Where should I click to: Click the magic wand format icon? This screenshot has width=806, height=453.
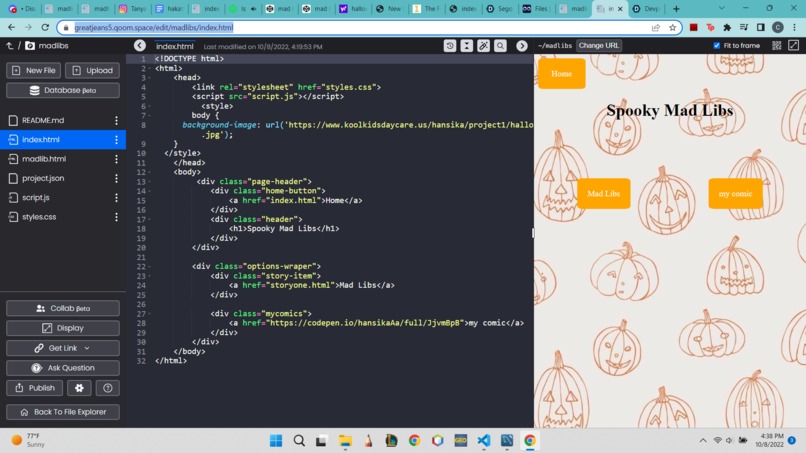(x=483, y=46)
